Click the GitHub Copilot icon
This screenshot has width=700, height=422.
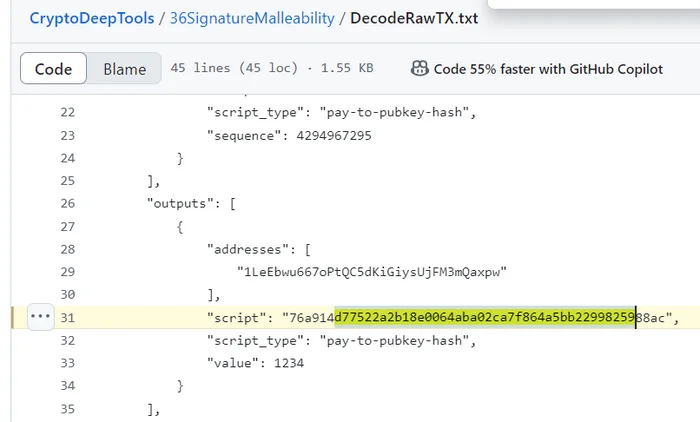tap(420, 68)
